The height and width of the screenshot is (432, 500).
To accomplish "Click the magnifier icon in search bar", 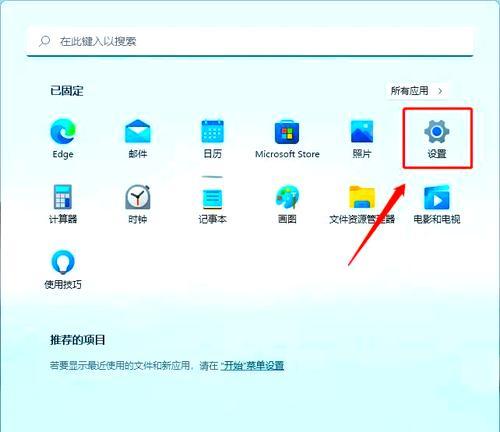I will pyautogui.click(x=44, y=41).
